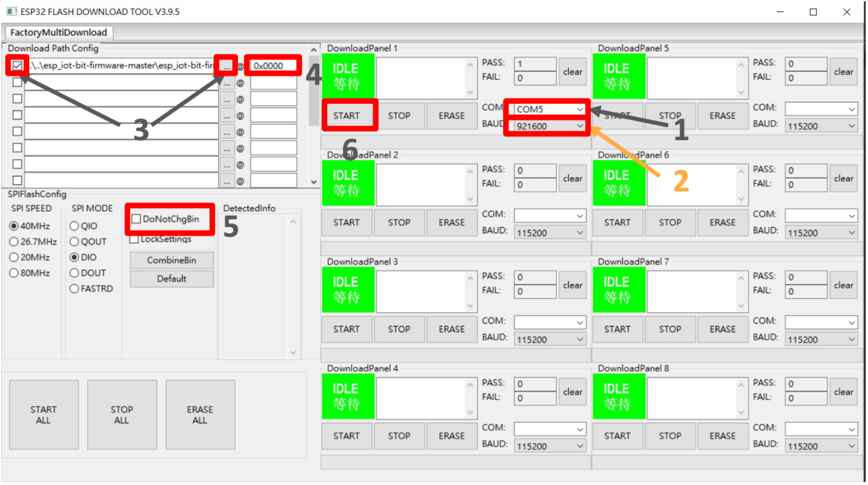868x485 pixels.
Task: Open BAUD dropdown in DownloadPanel 6
Action: pos(821,233)
